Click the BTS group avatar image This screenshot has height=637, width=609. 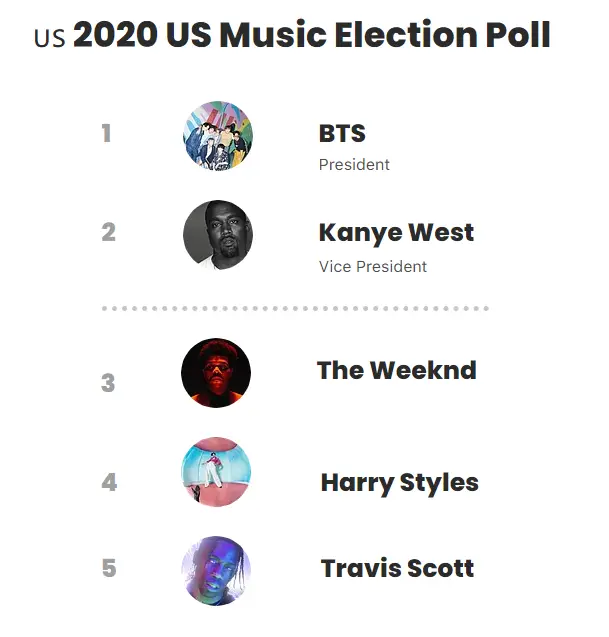point(218,136)
